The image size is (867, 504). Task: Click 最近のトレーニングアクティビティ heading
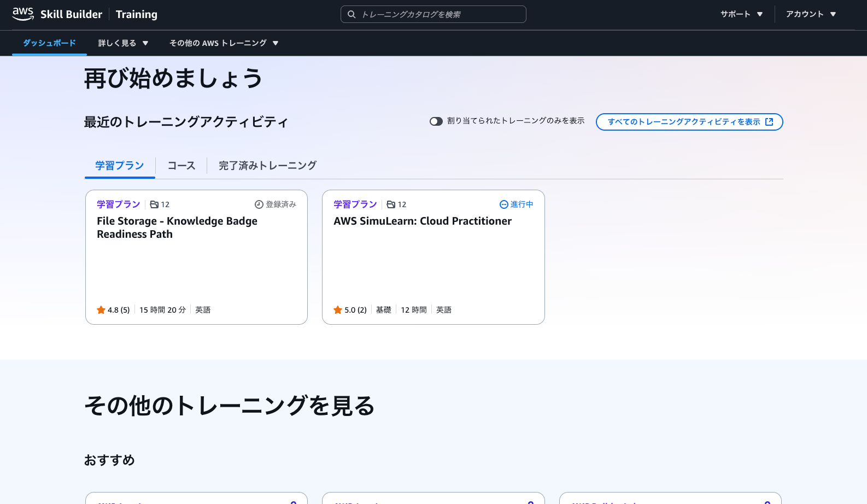(x=186, y=122)
